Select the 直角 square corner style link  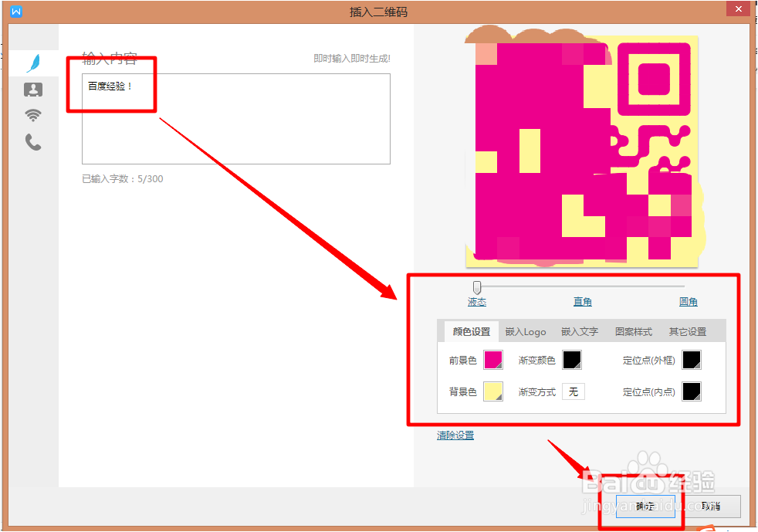pyautogui.click(x=583, y=302)
